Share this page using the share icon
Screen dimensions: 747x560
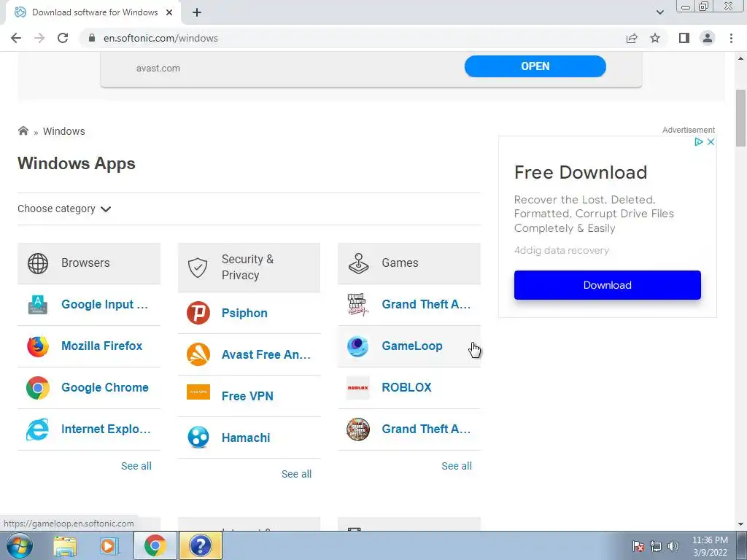(x=632, y=38)
